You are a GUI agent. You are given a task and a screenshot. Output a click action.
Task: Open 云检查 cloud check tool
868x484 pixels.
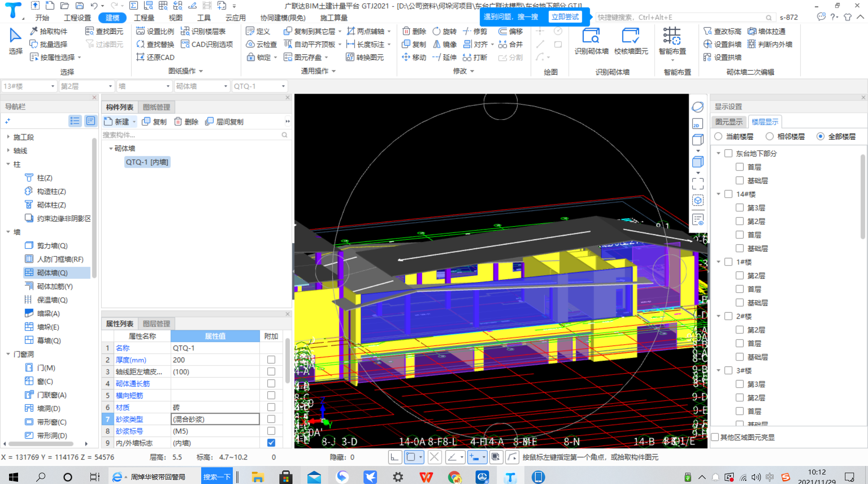261,44
